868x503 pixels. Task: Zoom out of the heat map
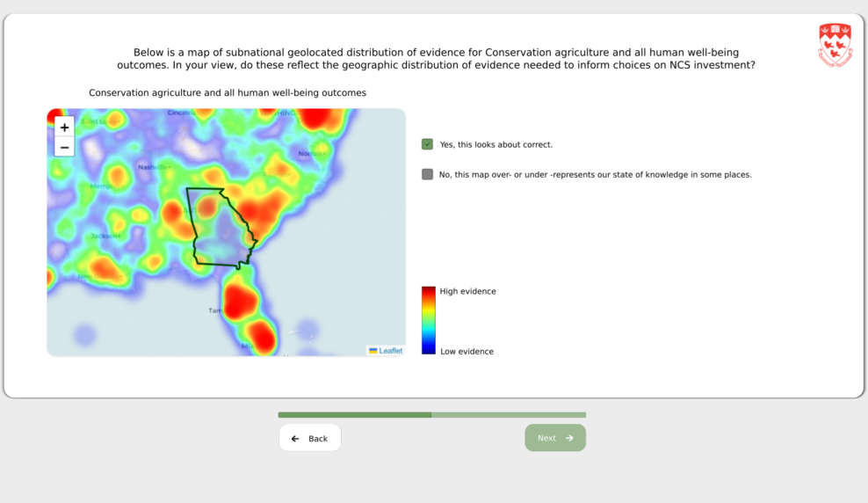[64, 147]
